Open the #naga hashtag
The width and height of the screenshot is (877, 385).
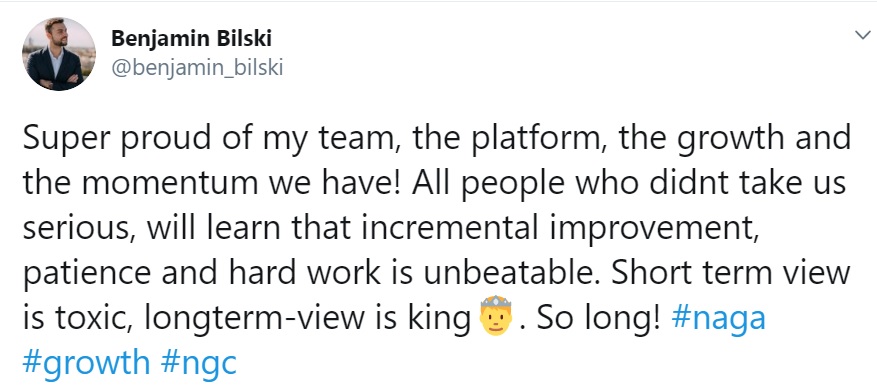pos(718,318)
